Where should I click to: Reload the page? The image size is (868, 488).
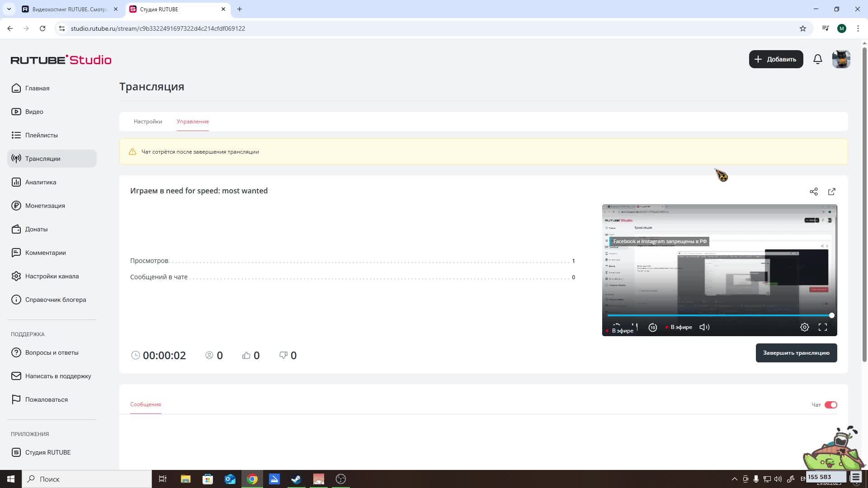point(42,28)
